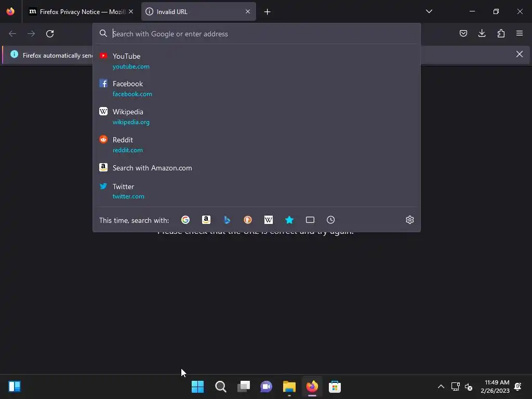
Task: Switch to the Invalid URL tab
Action: point(198,11)
